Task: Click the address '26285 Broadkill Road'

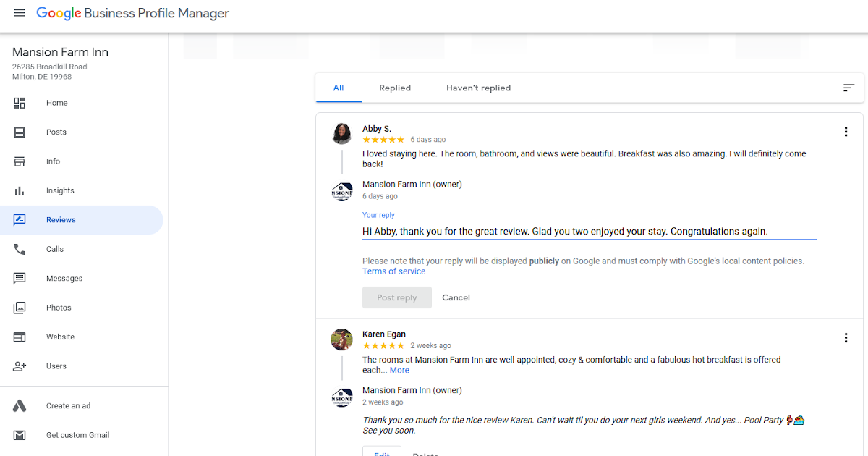Action: [x=49, y=67]
